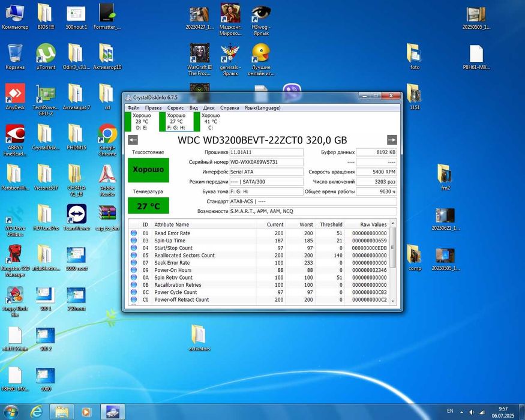This screenshot has width=525, height=420.
Task: Open the TeamViewer desktop shortcut
Action: [76, 218]
